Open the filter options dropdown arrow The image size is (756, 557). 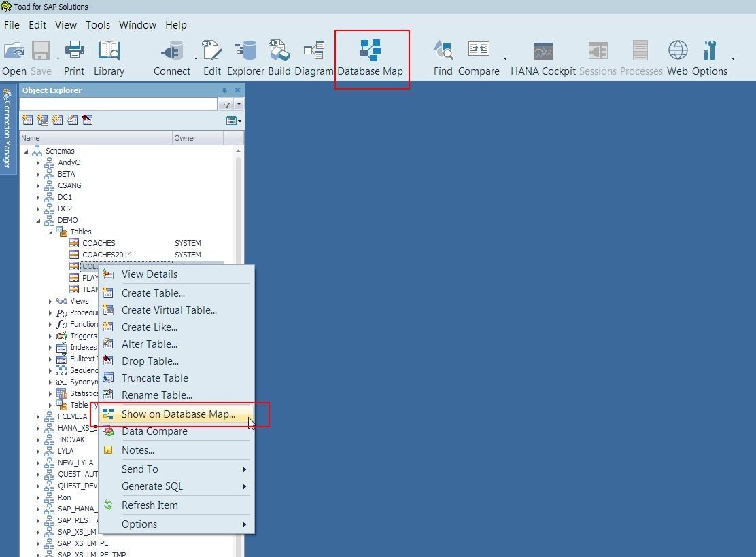(239, 105)
